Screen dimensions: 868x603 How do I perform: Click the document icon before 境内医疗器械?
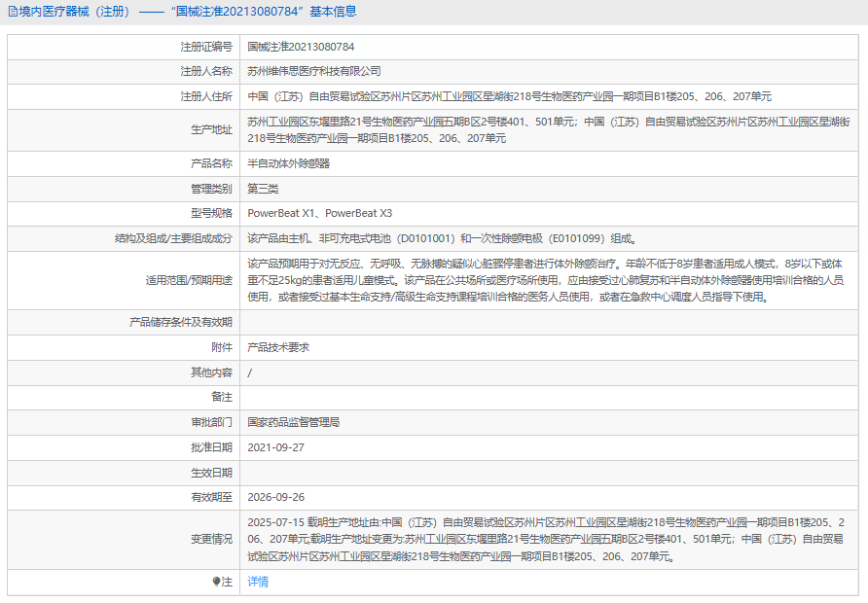[13, 12]
